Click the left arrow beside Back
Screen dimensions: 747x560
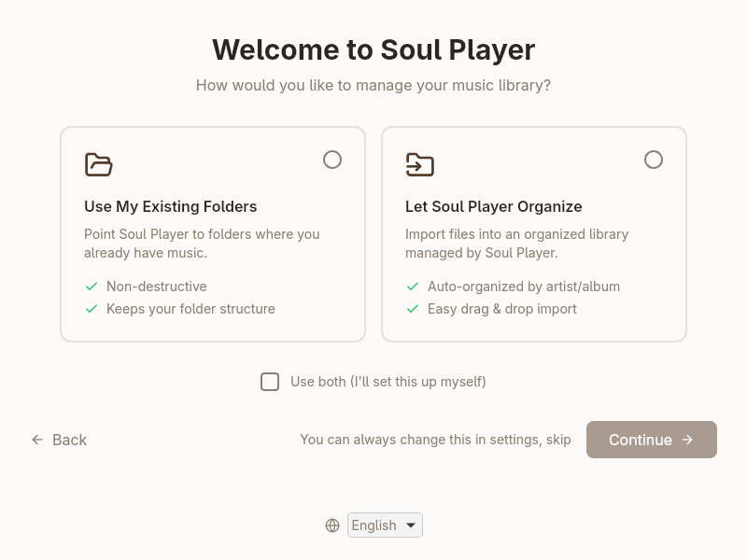[37, 440]
